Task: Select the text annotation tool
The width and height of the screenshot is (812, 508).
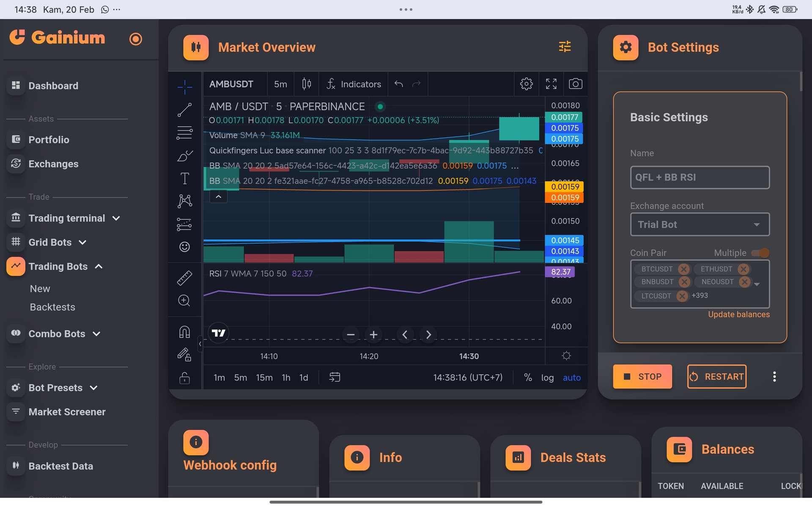Action: tap(184, 178)
